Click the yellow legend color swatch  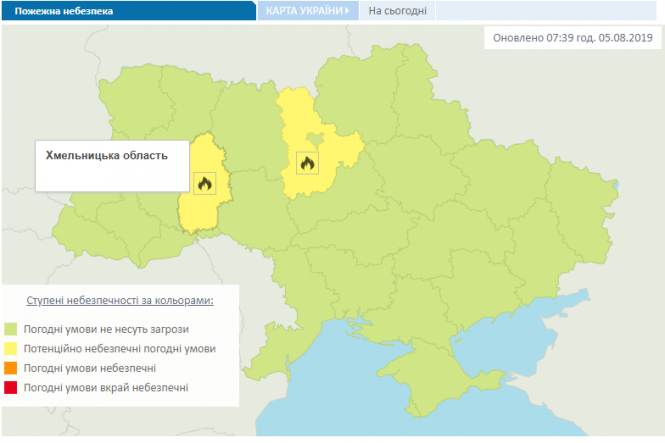point(11,348)
